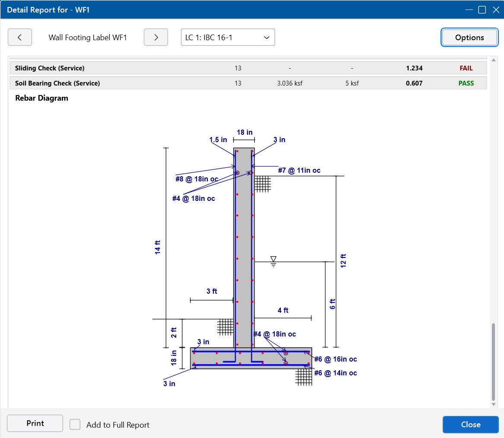Maximize the Detail Report window
This screenshot has height=438, width=504.
tap(482, 10)
